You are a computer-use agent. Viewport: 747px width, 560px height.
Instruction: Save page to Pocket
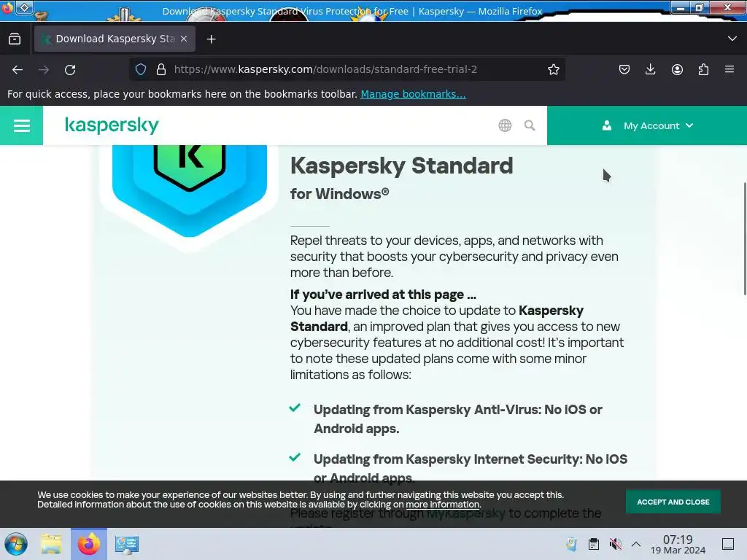pos(624,69)
